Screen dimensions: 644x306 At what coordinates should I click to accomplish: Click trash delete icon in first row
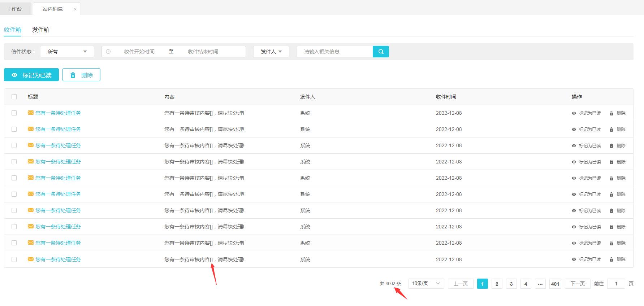[x=611, y=113]
